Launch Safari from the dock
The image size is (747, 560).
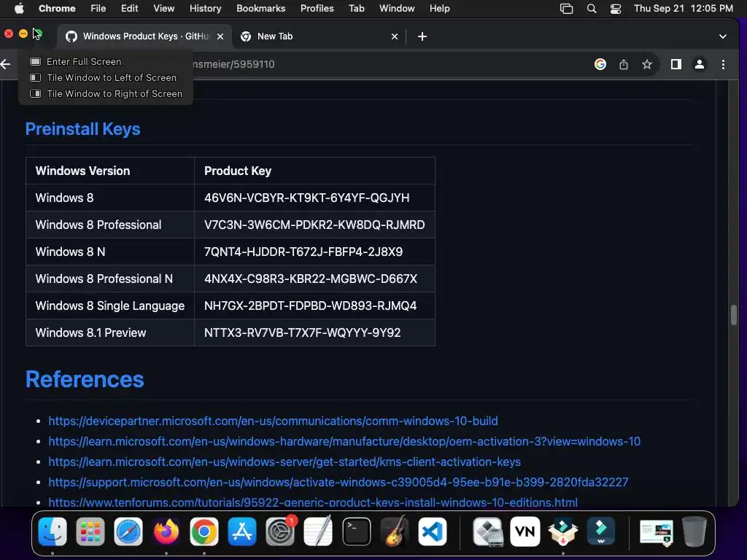click(x=128, y=532)
